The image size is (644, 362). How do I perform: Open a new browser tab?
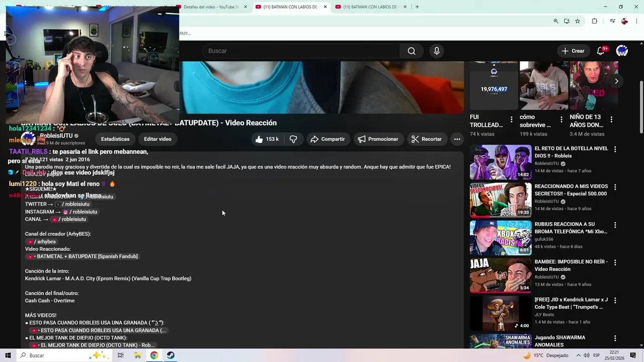tap(417, 7)
